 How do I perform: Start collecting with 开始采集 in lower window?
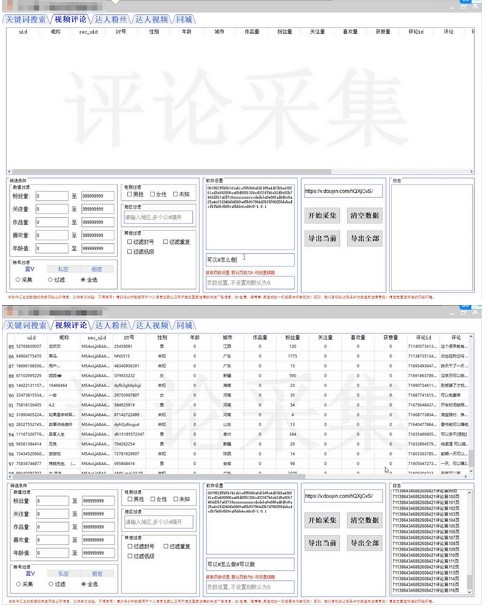coord(322,520)
